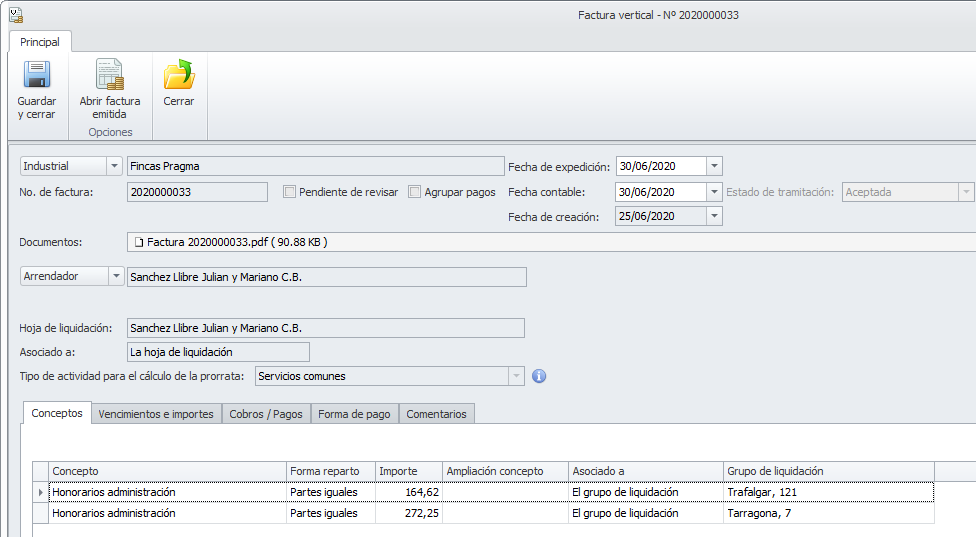Open the Fecha de expedición date picker
The image size is (976, 537).
tap(714, 167)
